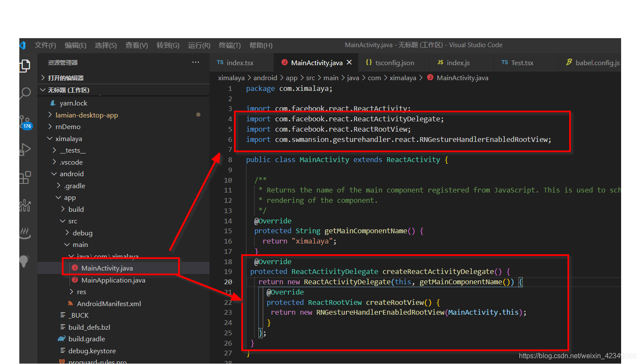Click the package com.ximalaya line
The height and width of the screenshot is (364, 640).
(289, 88)
